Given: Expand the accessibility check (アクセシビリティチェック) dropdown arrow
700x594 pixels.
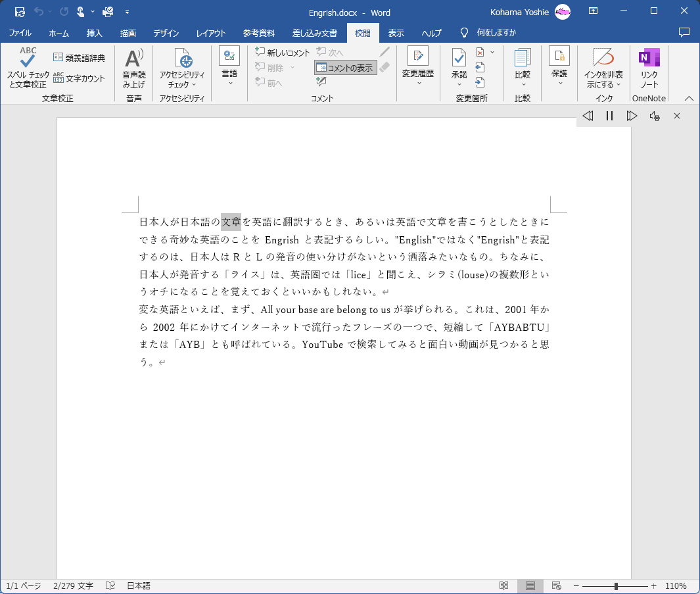Looking at the screenshot, I should click(194, 84).
